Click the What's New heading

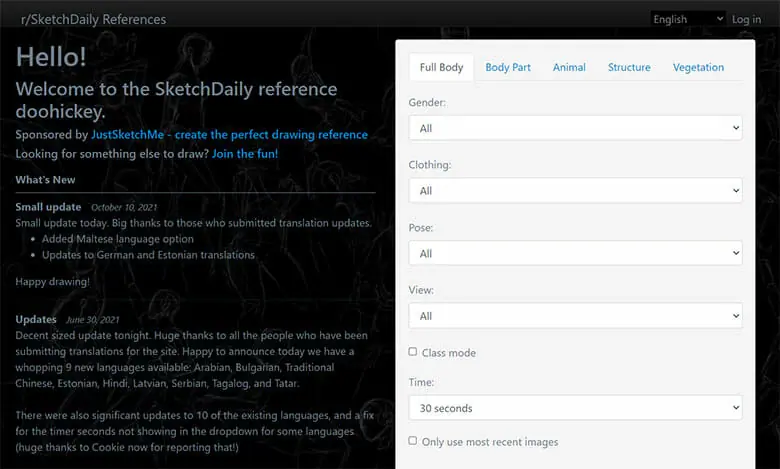(45, 180)
